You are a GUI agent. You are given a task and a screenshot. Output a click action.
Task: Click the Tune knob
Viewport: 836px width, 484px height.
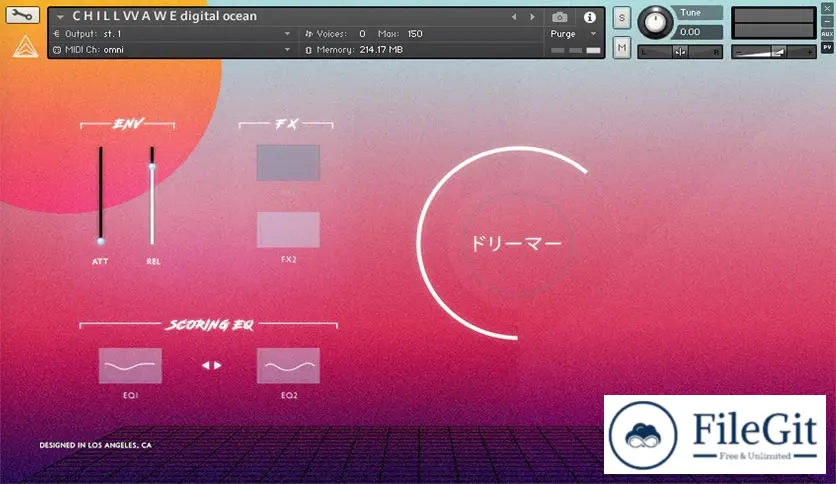pyautogui.click(x=655, y=22)
